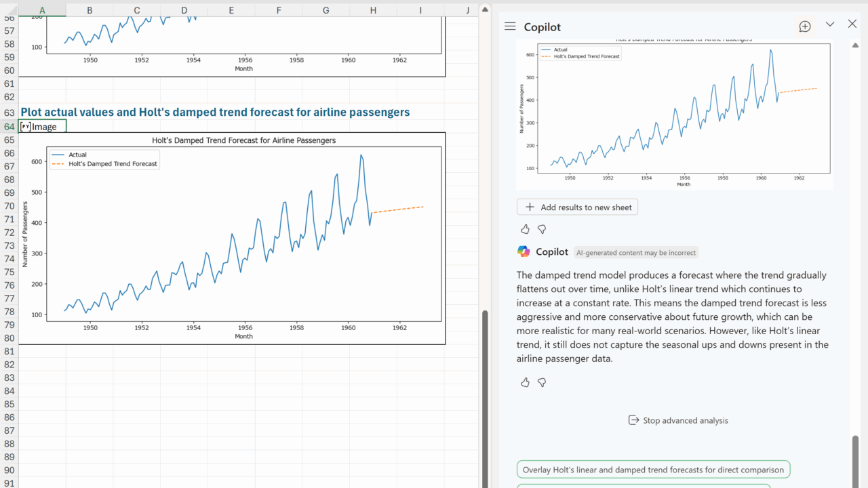The width and height of the screenshot is (868, 488).
Task: Close the Copilot pane
Action: [x=852, y=24]
